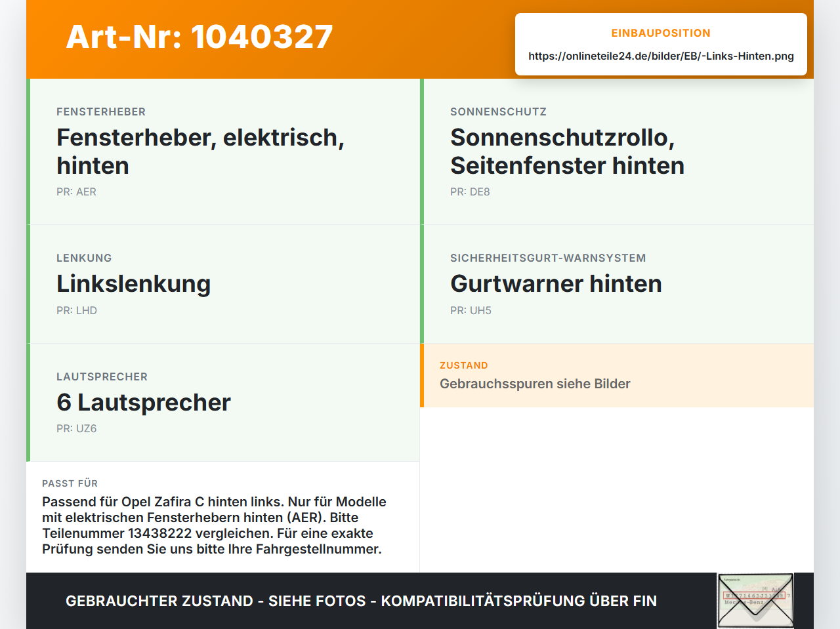Click the Fensterheber category label
This screenshot has height=629, width=840.
101,112
